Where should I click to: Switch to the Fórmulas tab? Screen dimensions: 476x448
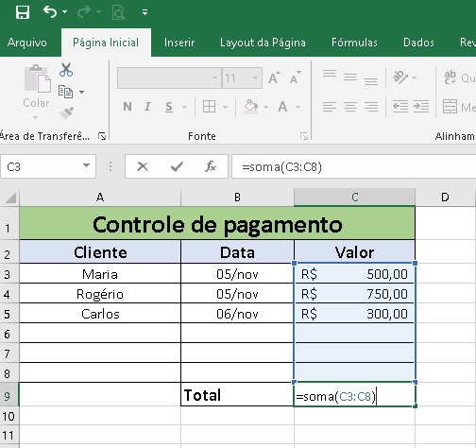pos(354,43)
